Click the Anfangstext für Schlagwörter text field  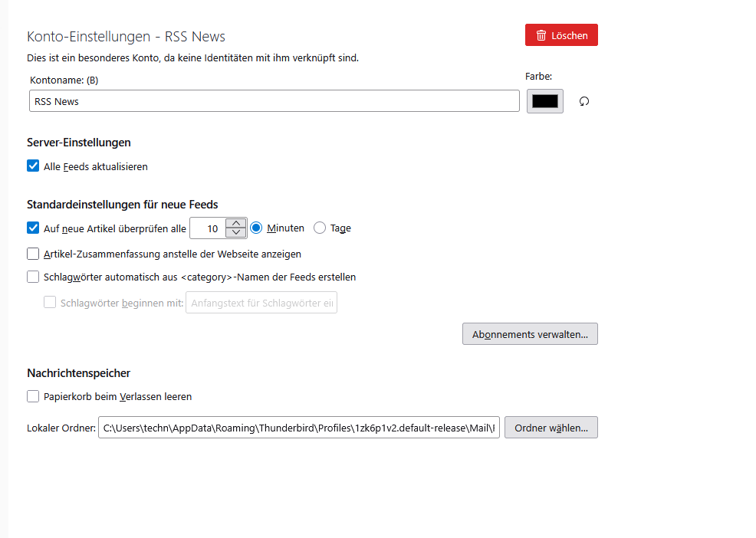[x=261, y=303]
